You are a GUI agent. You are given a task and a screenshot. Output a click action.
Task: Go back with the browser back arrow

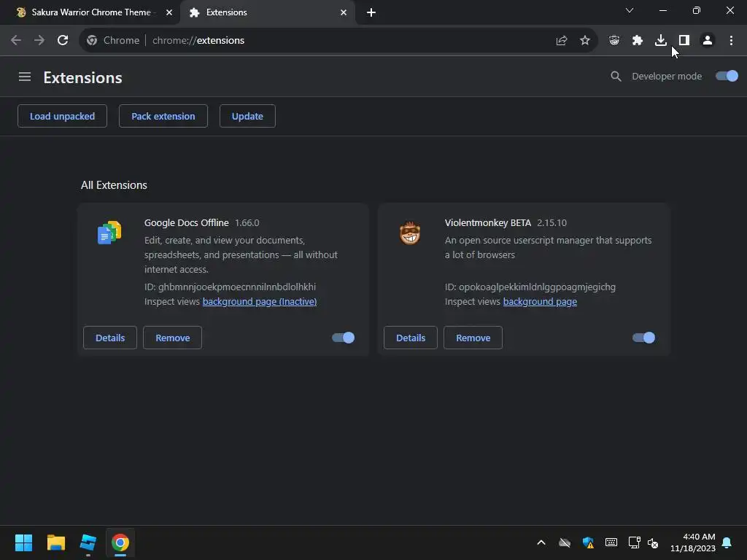click(x=16, y=41)
